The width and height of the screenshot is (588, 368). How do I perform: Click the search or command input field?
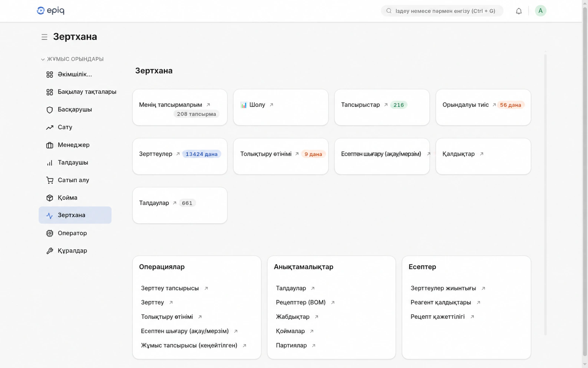(x=442, y=11)
